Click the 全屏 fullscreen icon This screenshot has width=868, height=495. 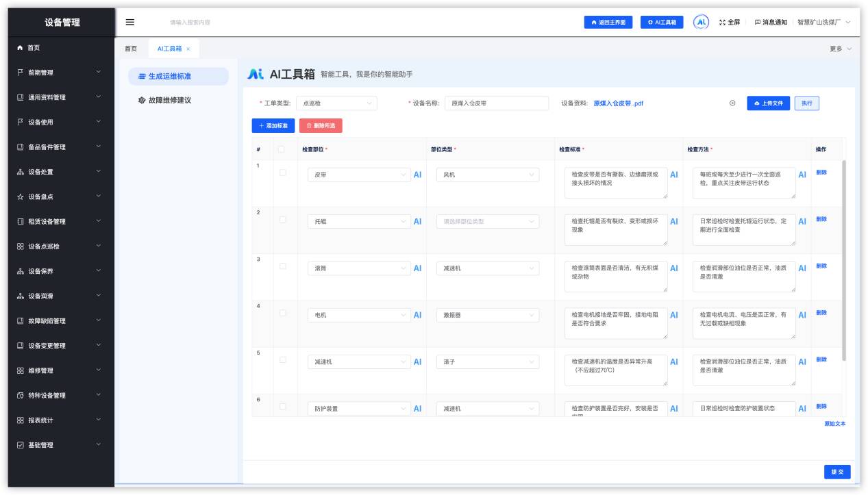722,23
